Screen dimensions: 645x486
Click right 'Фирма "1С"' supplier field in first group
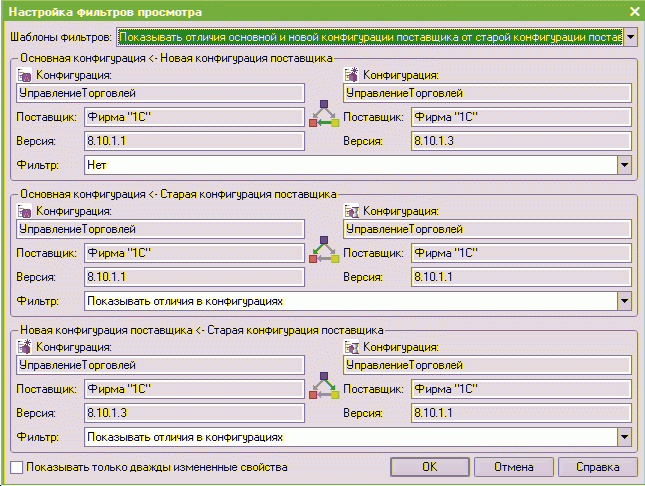(521, 117)
